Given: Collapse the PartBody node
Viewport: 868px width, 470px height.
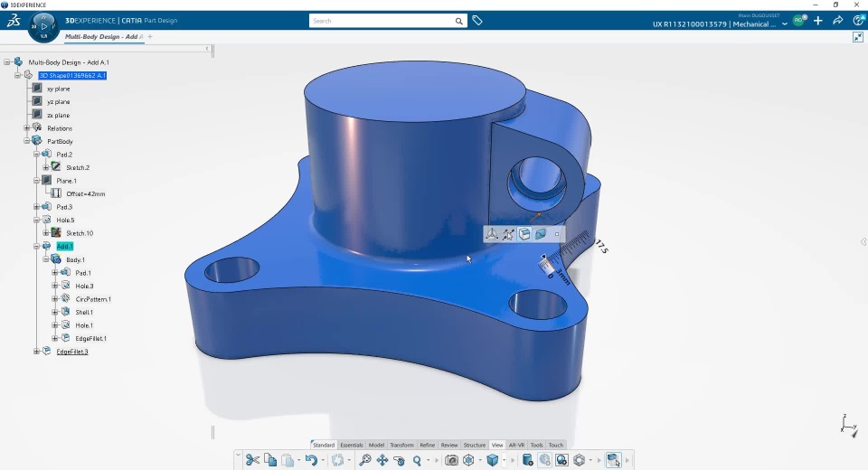Looking at the screenshot, I should click(26, 141).
